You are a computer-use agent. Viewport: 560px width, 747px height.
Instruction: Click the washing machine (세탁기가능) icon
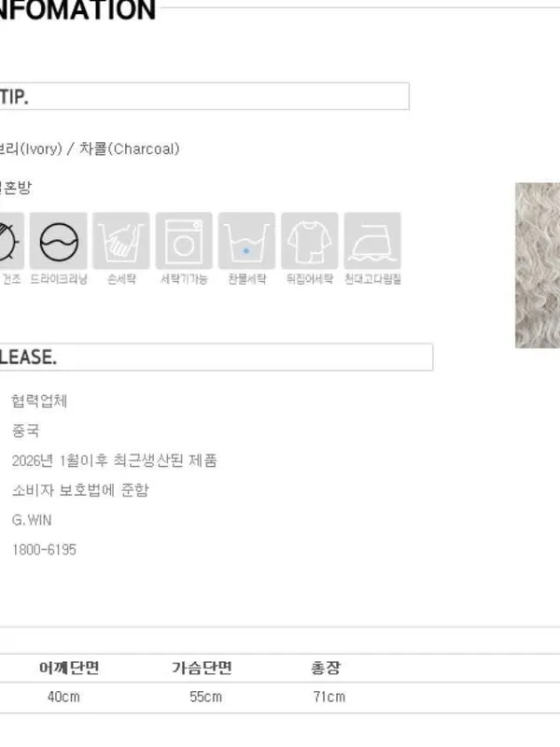coord(184,241)
